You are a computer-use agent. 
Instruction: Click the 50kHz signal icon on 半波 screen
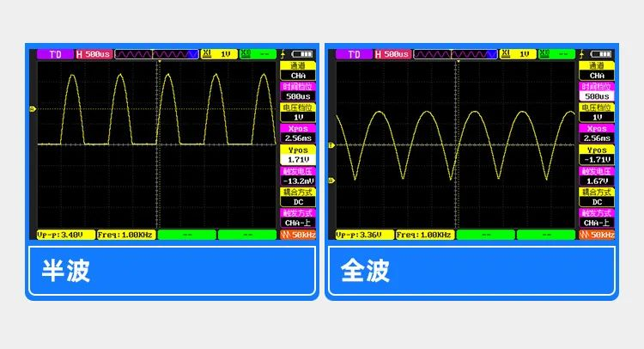click(298, 235)
